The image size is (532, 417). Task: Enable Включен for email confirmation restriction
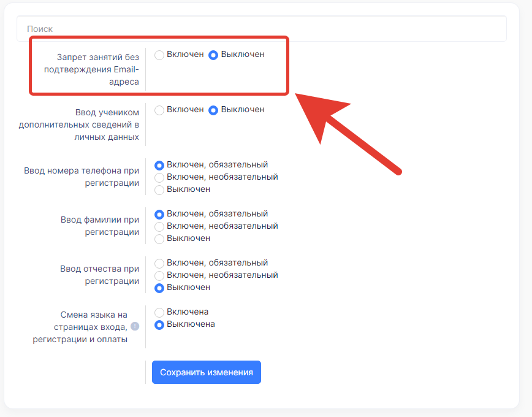tap(159, 55)
